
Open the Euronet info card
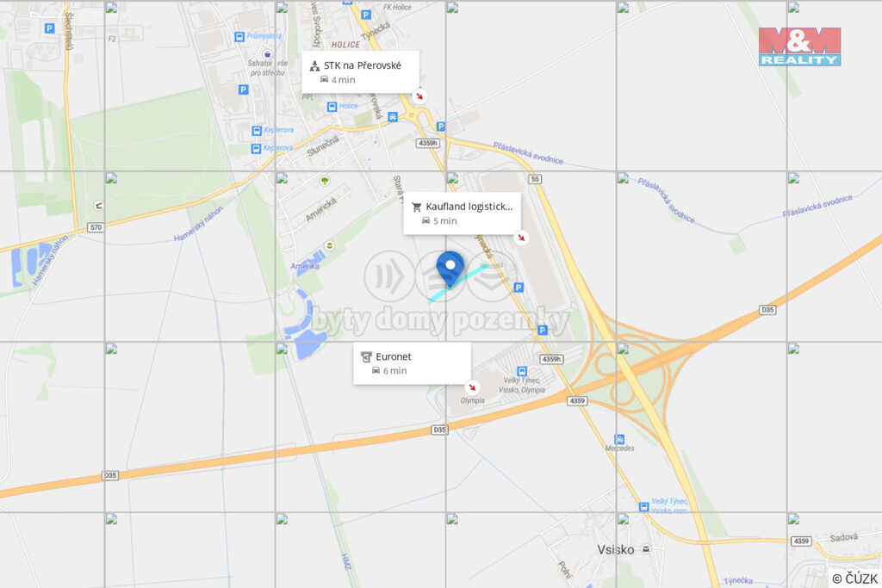(412, 363)
